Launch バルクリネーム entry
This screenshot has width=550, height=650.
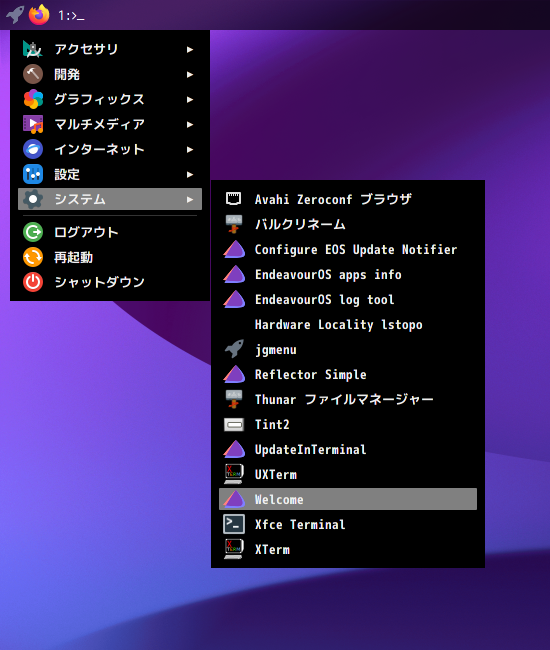tap(348, 224)
